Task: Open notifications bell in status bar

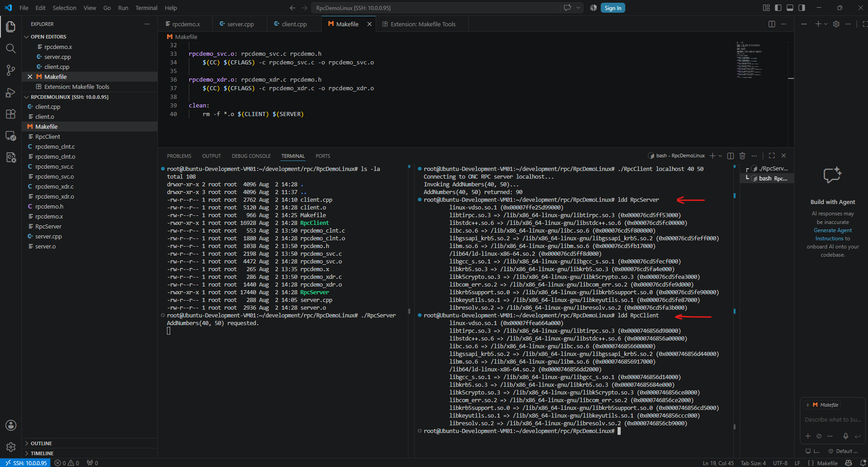Action: (x=863, y=463)
